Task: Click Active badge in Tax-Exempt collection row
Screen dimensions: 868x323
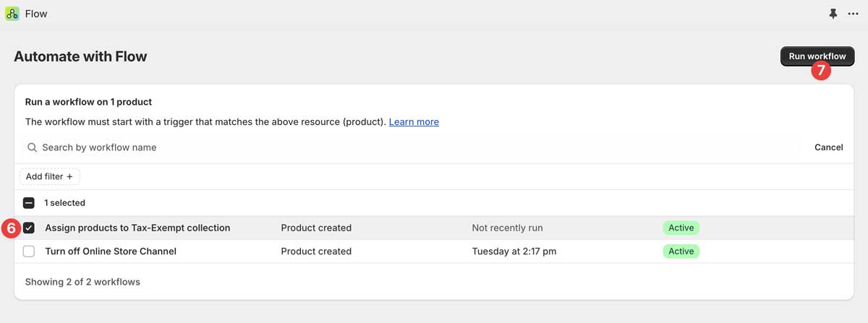Action: [681, 228]
